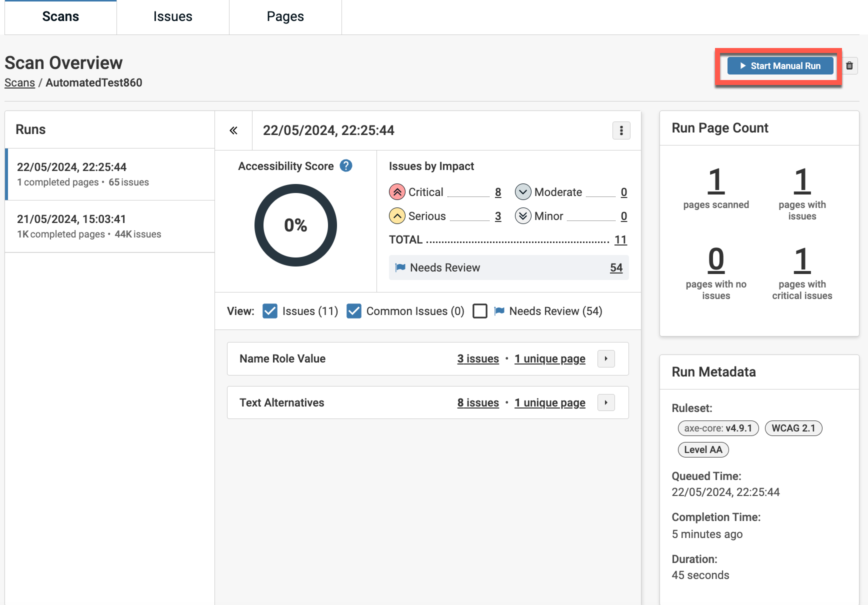Uncheck the Common Issues (0) checkbox
This screenshot has width=868, height=605.
click(x=354, y=311)
